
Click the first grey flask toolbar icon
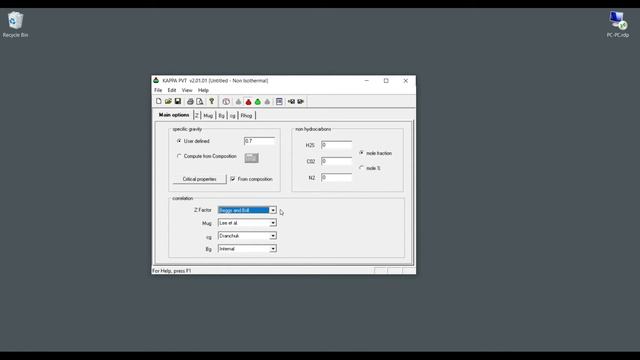coord(238,101)
